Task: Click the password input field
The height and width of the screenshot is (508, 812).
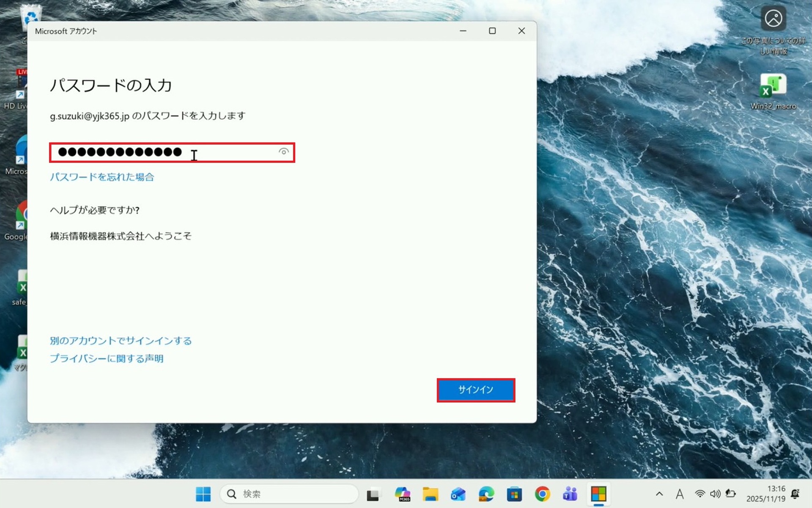Action: (169, 152)
